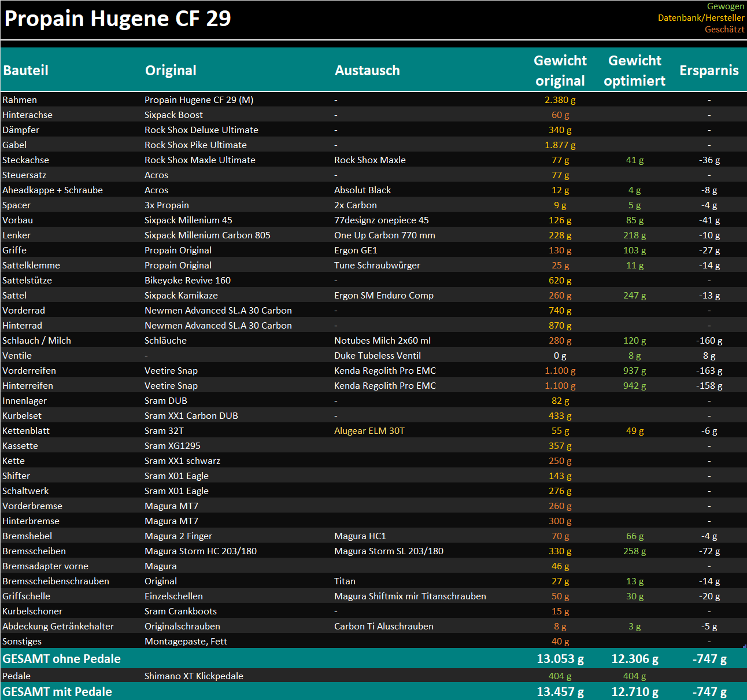Click the Magura Storm SL 203/180 cell
Image resolution: width=747 pixels, height=700 pixels.
[x=389, y=551]
